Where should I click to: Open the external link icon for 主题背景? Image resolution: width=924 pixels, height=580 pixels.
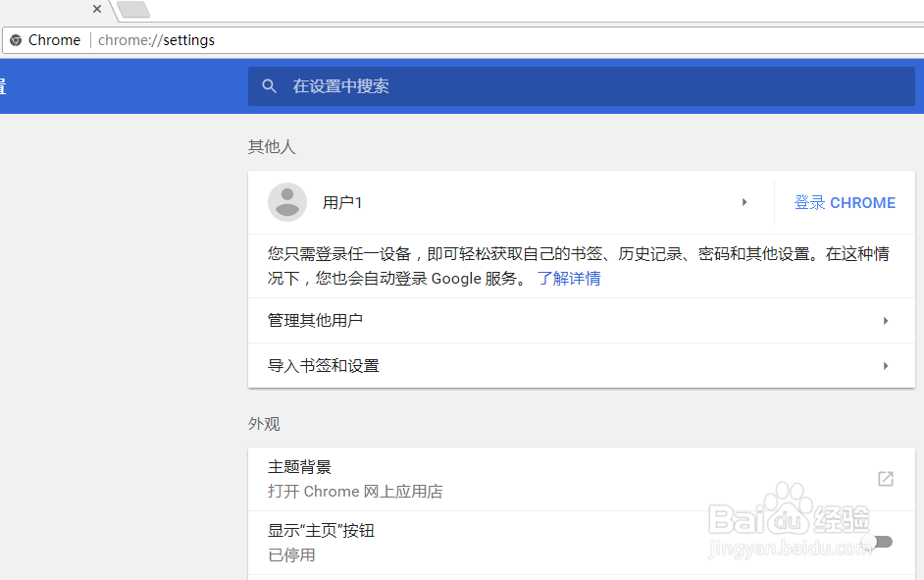tap(886, 479)
